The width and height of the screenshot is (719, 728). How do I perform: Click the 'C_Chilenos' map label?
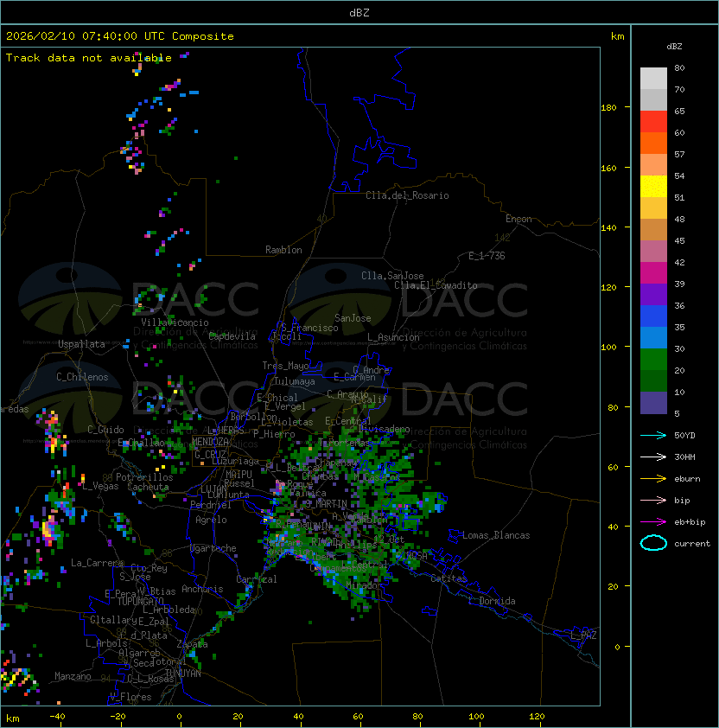(x=82, y=377)
